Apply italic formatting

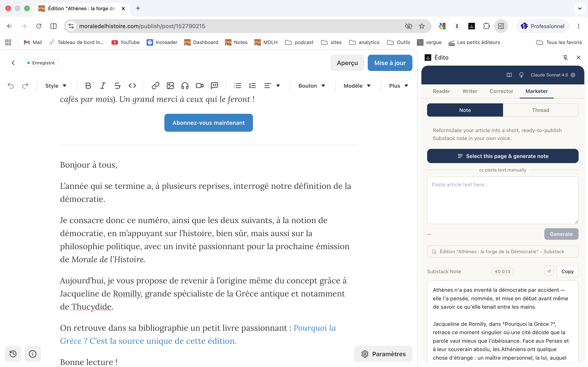[103, 86]
